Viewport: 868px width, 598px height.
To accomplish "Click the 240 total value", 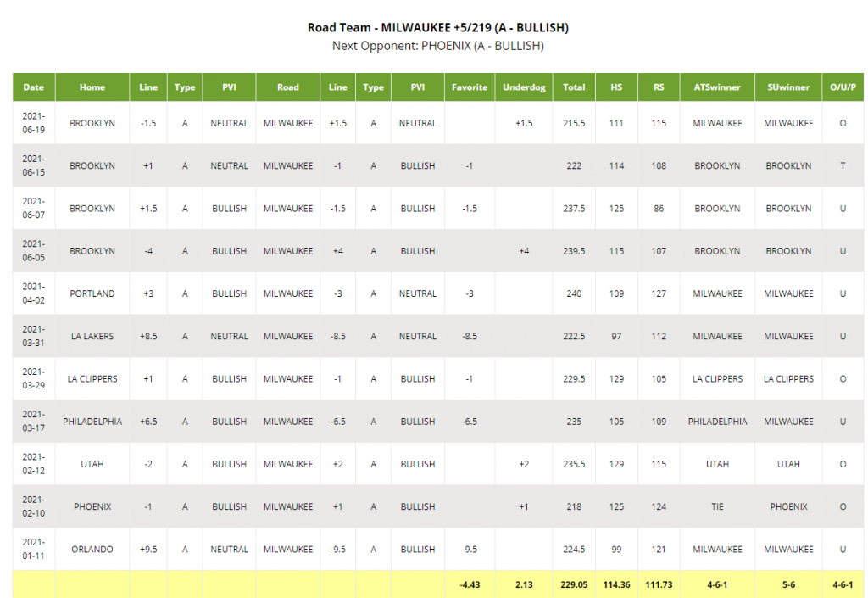I will [574, 293].
